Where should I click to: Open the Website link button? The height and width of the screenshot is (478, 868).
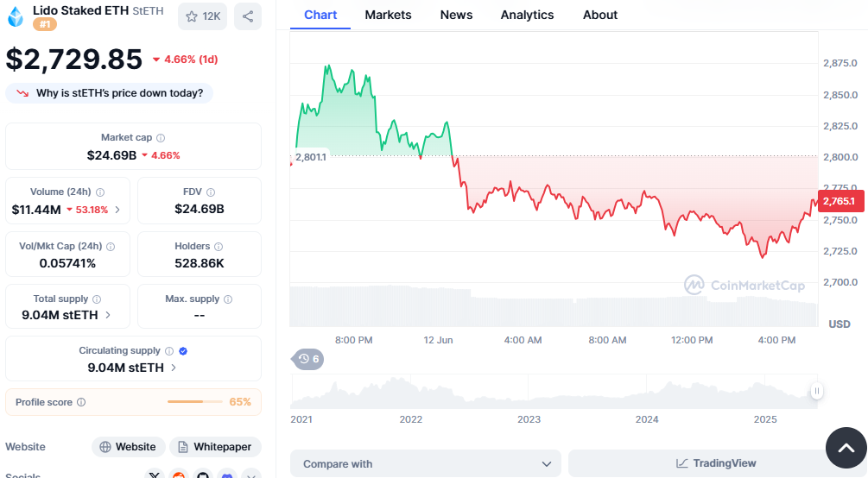(x=128, y=446)
